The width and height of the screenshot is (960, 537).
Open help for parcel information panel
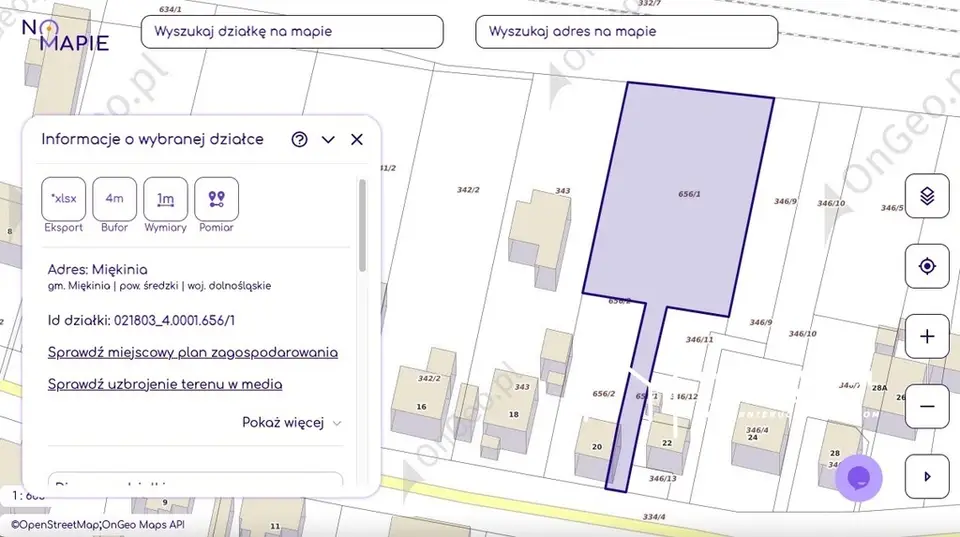point(299,140)
